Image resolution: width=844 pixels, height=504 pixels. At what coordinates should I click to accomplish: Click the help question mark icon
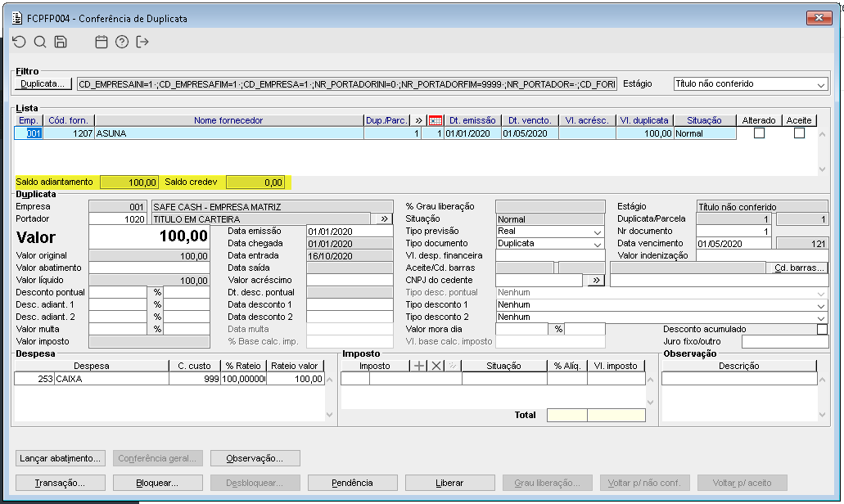122,42
